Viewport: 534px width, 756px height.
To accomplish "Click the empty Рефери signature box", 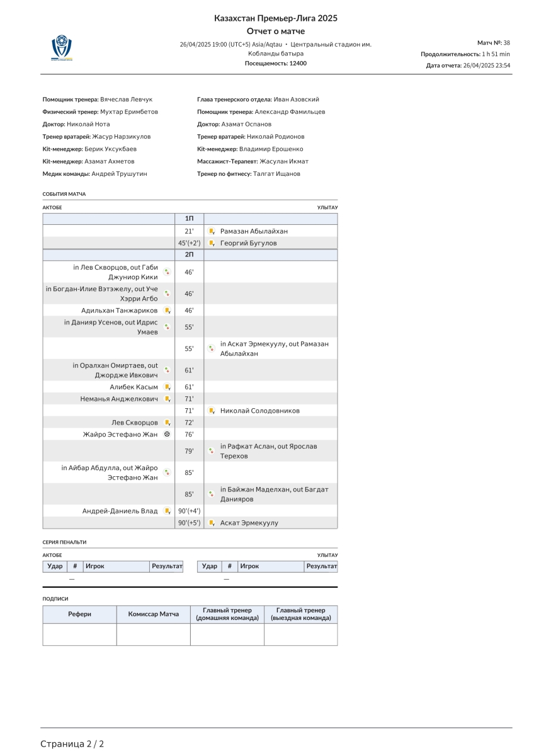I will 79,634.
